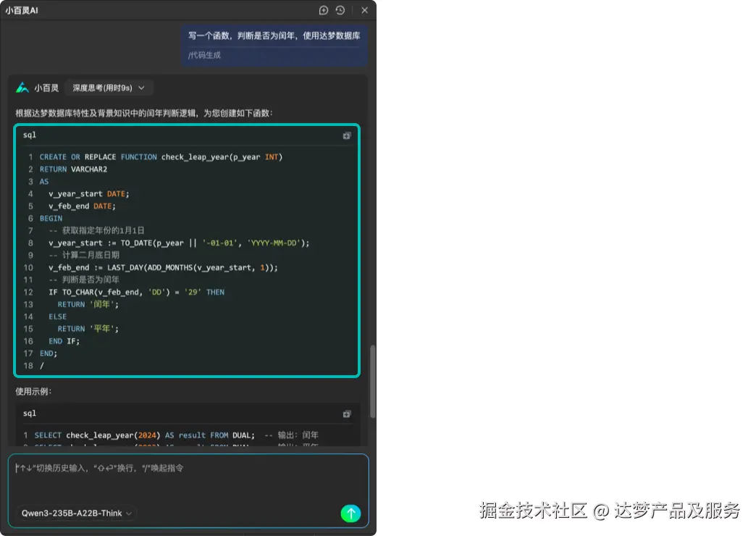This screenshot has height=536, width=756.
Task: Click the BEGIN keyword line
Action: click(51, 219)
